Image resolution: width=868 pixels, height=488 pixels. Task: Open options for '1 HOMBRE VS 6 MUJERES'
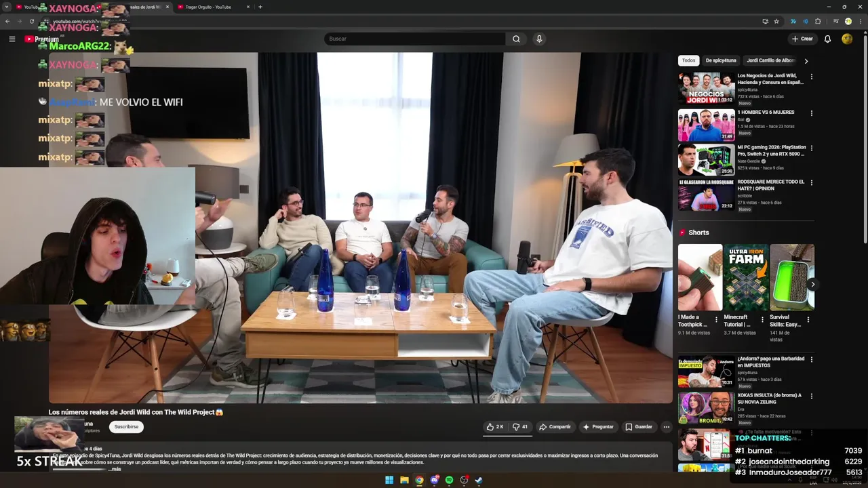(x=811, y=113)
